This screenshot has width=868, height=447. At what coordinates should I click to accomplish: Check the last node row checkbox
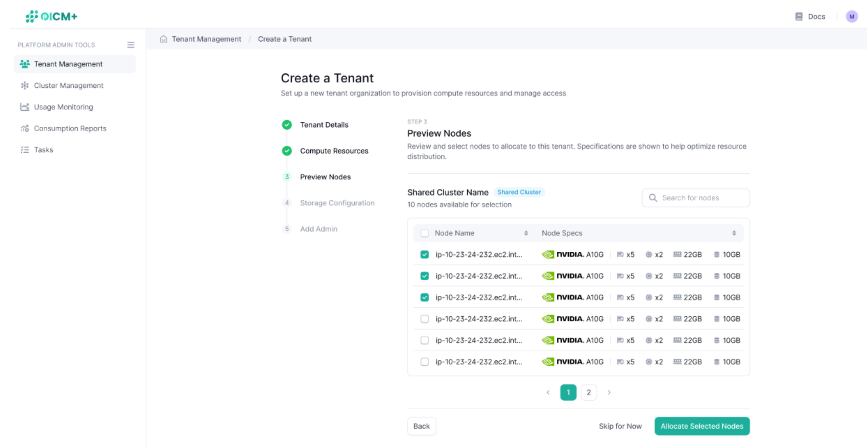pos(424,362)
